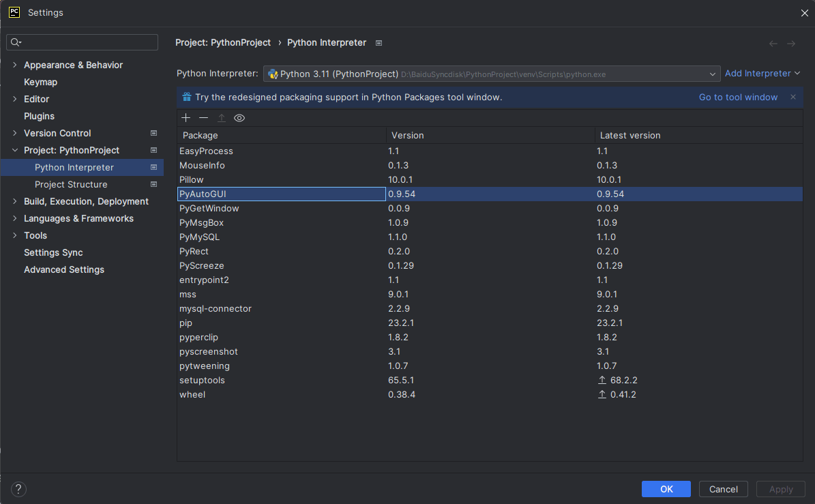Click the uninstall package minus icon

[x=203, y=118]
